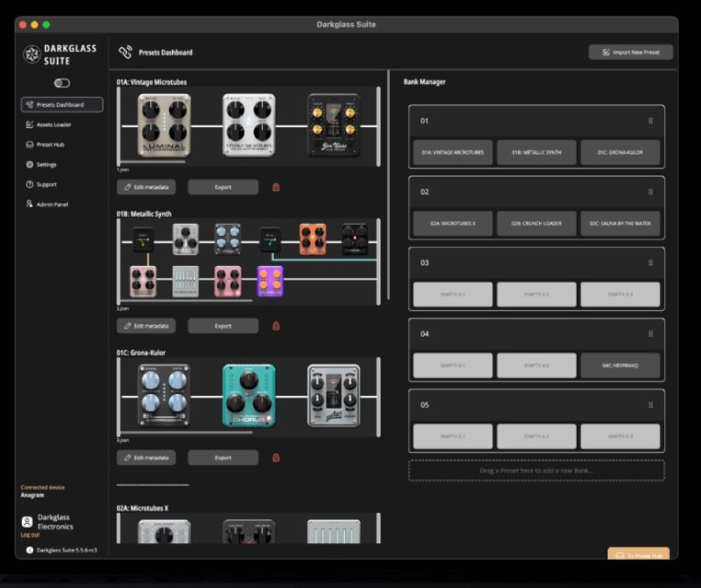Click bank slot 01C: Grona-Kulor

coord(620,152)
